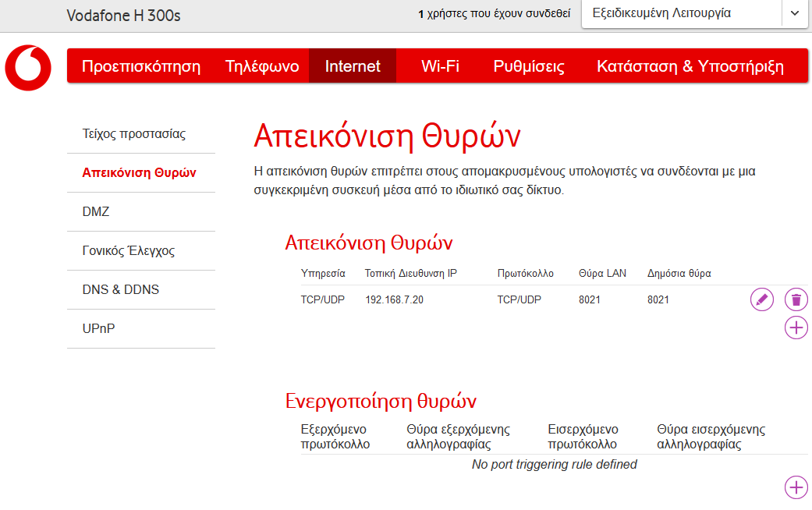Click the Υπηρεσία column header
The width and height of the screenshot is (812, 510).
[x=323, y=274]
